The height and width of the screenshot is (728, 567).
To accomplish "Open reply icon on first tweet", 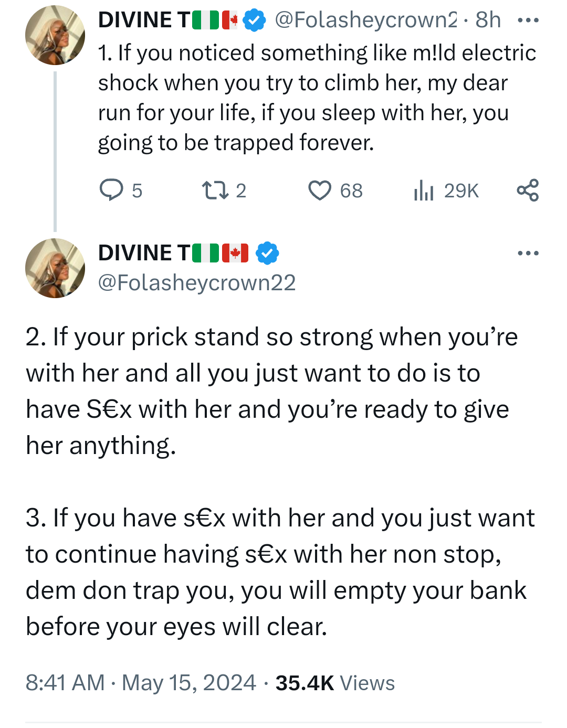I will point(111,190).
